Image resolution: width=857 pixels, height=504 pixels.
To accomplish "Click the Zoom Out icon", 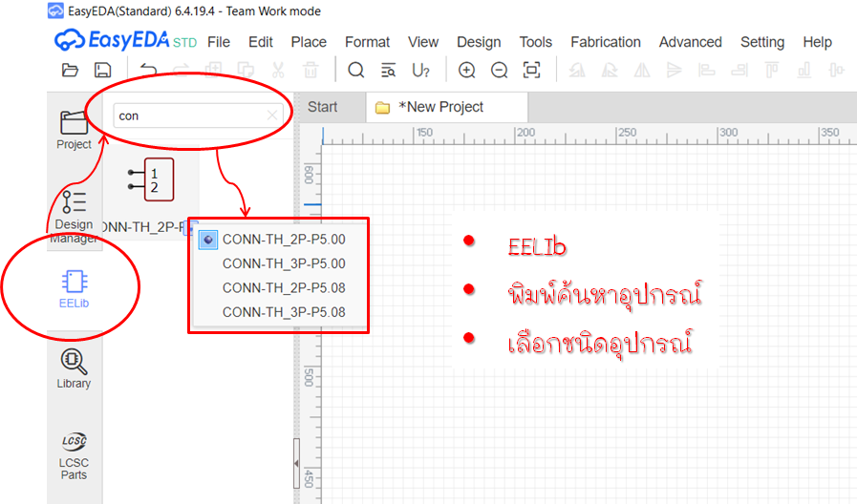I will [x=499, y=70].
